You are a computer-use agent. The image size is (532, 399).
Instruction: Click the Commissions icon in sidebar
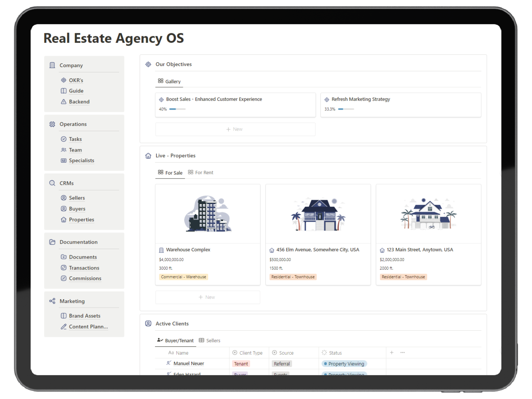(64, 279)
